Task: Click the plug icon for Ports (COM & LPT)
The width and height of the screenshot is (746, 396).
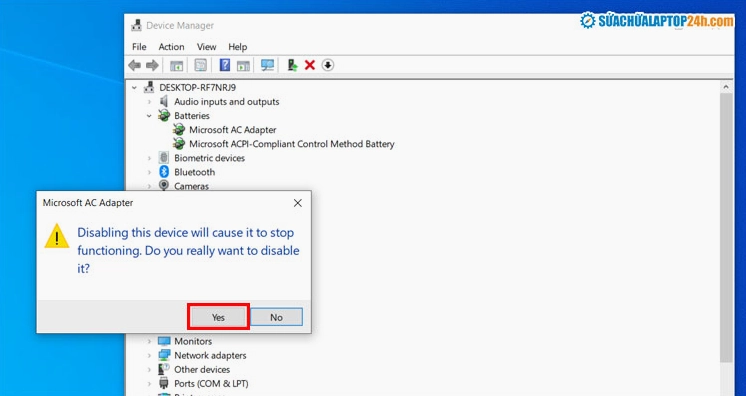Action: tap(164, 383)
